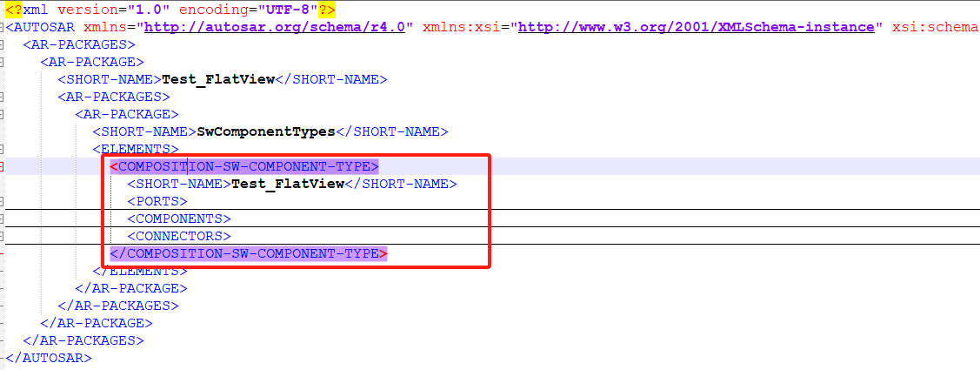
Task: Click the final closing AR-PACKAGES tag
Action: 83,340
